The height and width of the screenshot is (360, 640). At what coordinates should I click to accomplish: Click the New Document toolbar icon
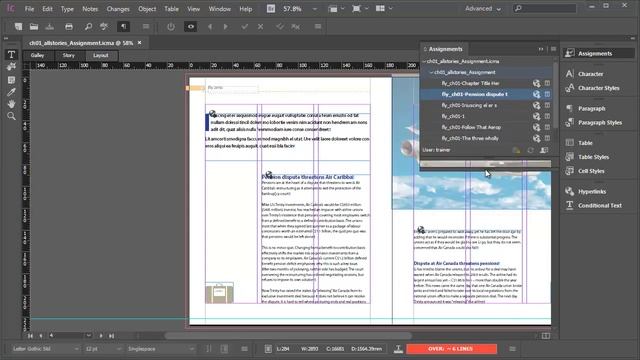pos(18,27)
